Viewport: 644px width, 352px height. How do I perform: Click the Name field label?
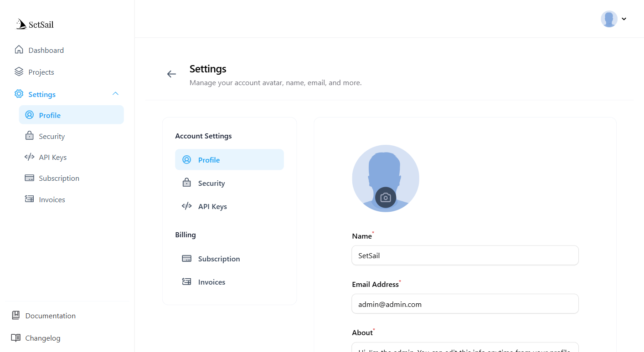(362, 236)
